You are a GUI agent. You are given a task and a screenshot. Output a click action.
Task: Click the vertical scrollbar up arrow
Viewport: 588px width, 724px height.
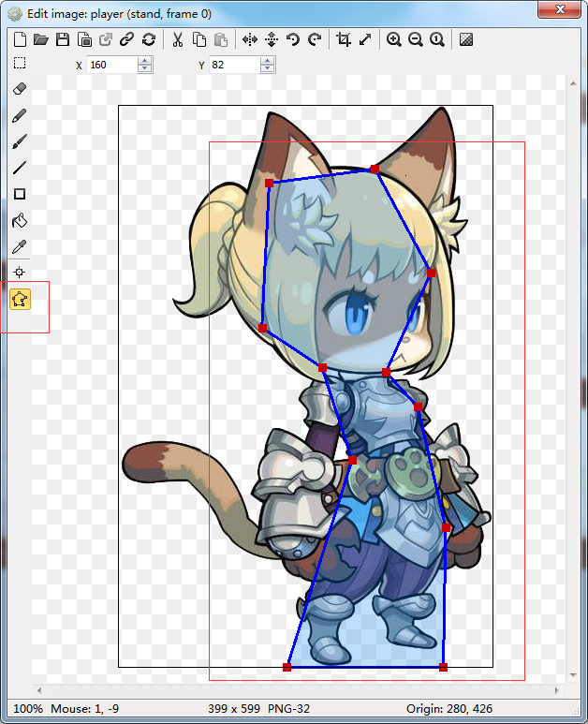coord(573,83)
